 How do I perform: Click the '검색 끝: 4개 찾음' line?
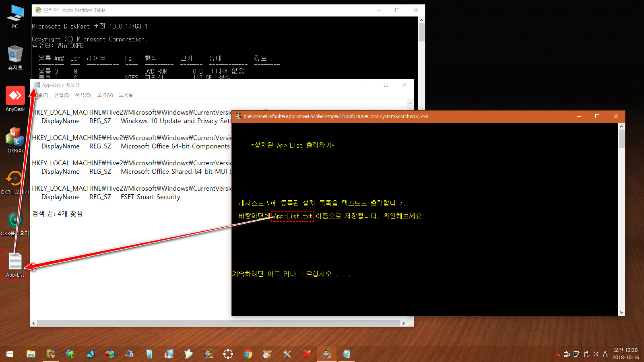[58, 214]
